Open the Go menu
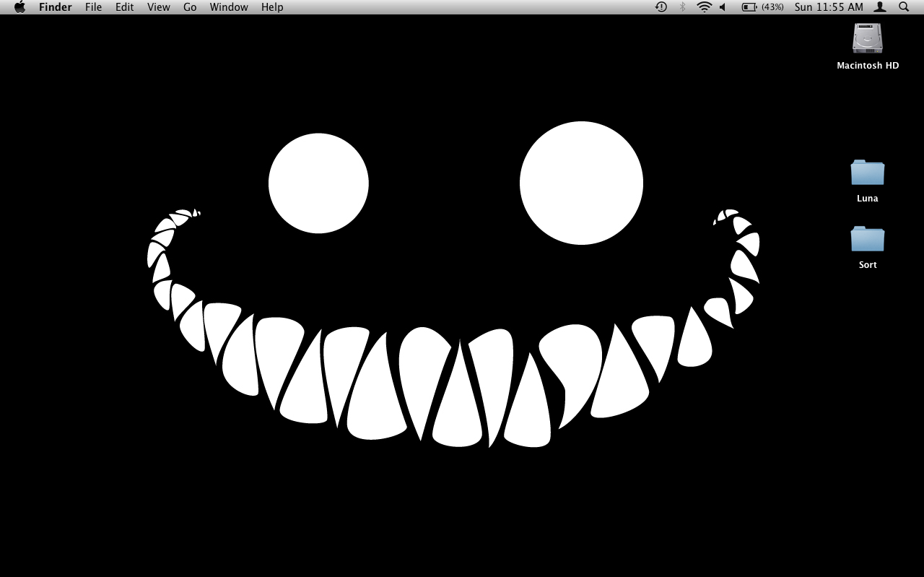 pyautogui.click(x=190, y=7)
